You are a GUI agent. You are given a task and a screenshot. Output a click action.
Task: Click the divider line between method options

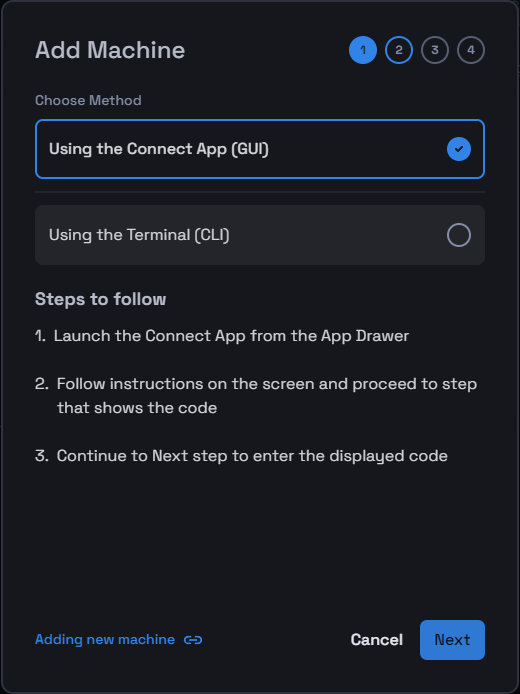pyautogui.click(x=260, y=192)
